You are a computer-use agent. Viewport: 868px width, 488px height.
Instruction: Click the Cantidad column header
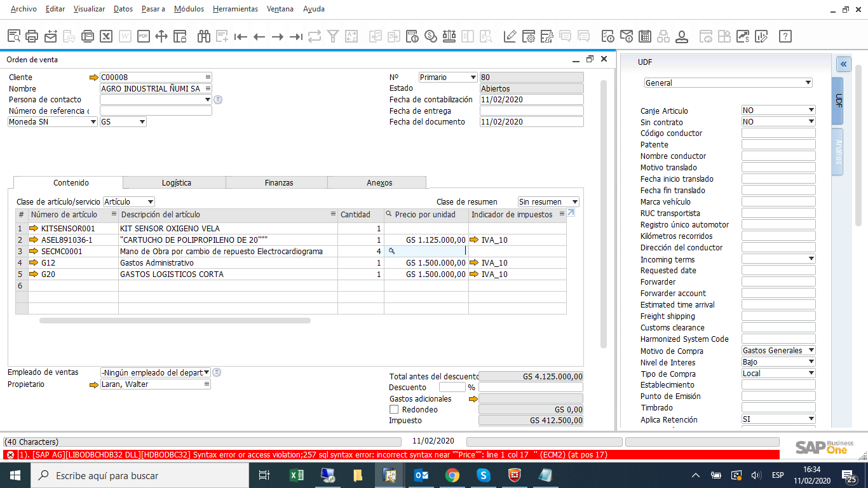pyautogui.click(x=360, y=215)
